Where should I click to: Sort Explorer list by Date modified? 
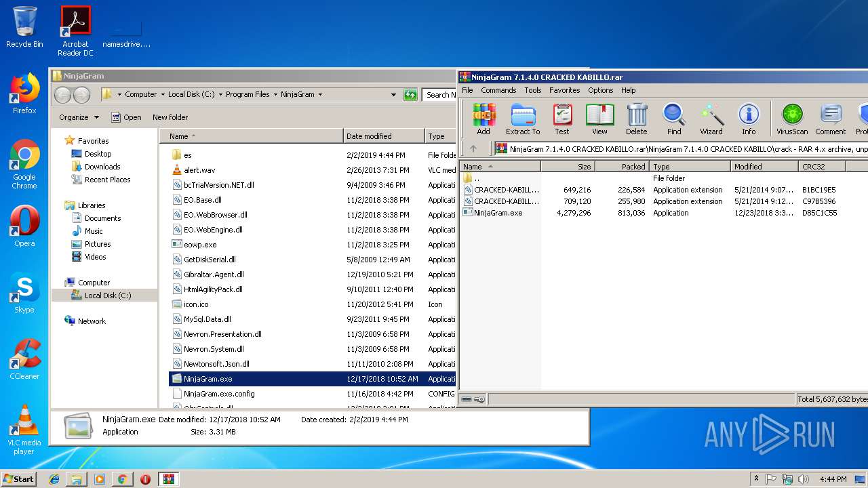(384, 136)
